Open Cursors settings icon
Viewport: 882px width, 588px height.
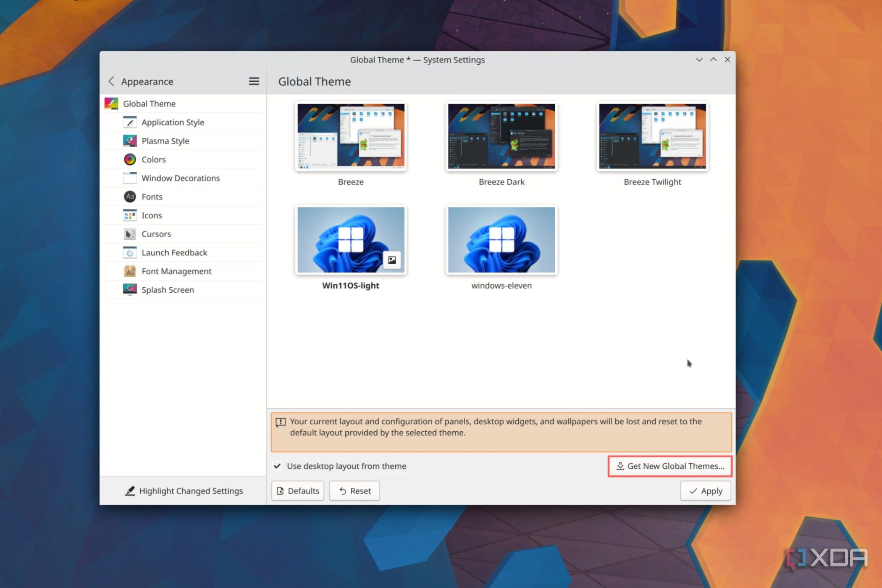click(x=130, y=234)
